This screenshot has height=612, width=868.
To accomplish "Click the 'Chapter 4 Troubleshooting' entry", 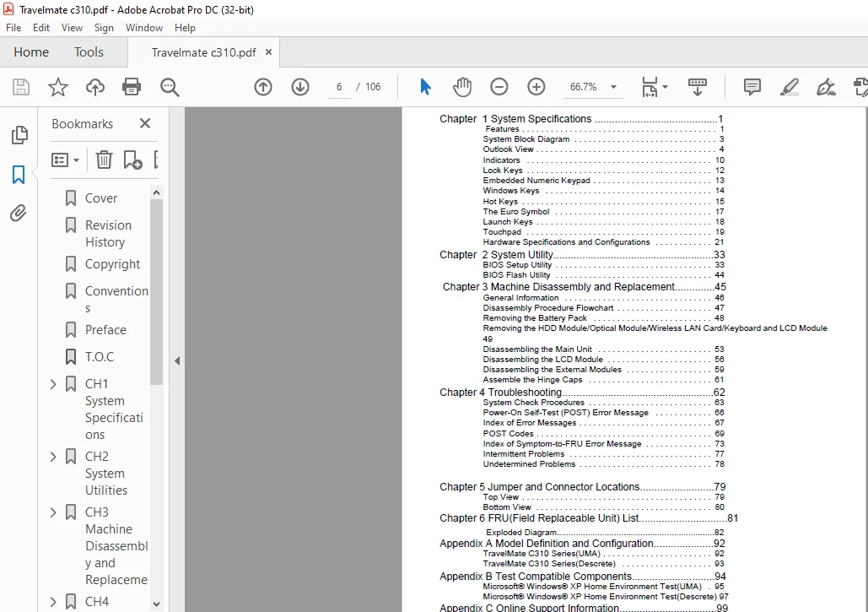I will point(582,393).
